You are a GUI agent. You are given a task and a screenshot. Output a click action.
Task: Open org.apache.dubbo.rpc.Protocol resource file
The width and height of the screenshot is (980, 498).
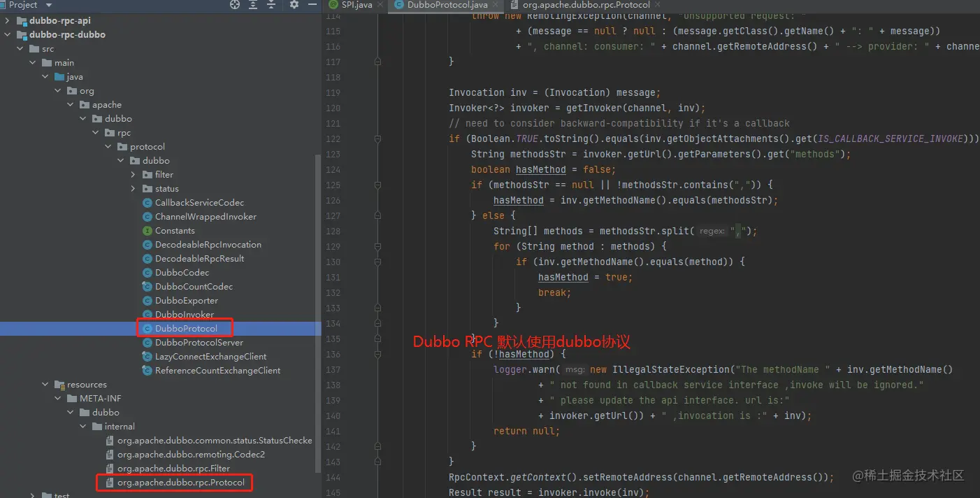(181, 483)
